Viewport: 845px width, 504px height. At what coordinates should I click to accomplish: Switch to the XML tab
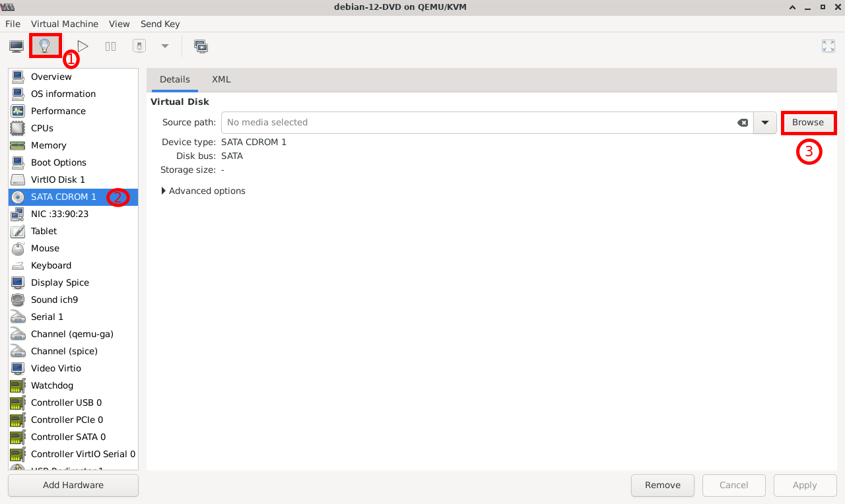(x=221, y=79)
